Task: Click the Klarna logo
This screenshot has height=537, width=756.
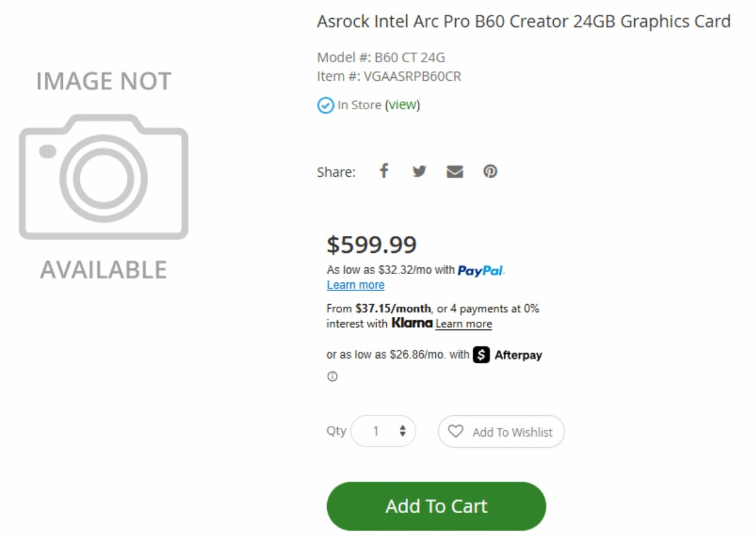Action: [x=412, y=323]
